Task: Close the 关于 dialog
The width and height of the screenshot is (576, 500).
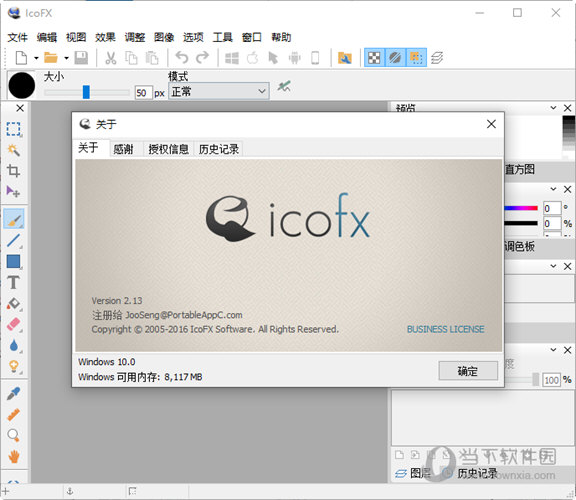Action: (x=492, y=124)
